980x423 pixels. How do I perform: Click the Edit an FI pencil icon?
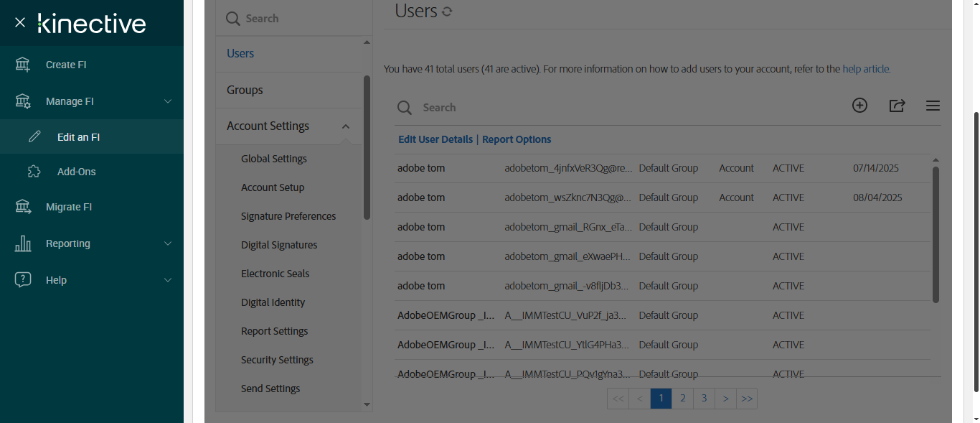coord(34,136)
